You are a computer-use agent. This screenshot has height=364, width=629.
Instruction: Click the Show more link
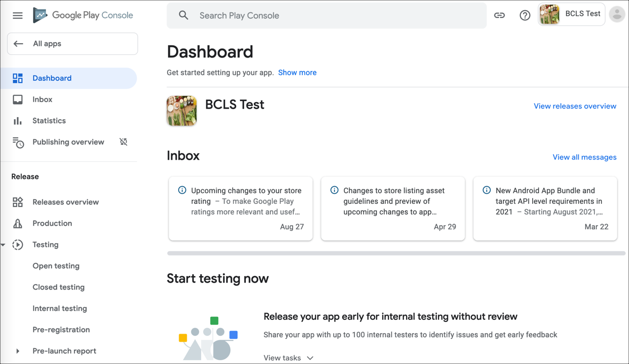pyautogui.click(x=297, y=72)
